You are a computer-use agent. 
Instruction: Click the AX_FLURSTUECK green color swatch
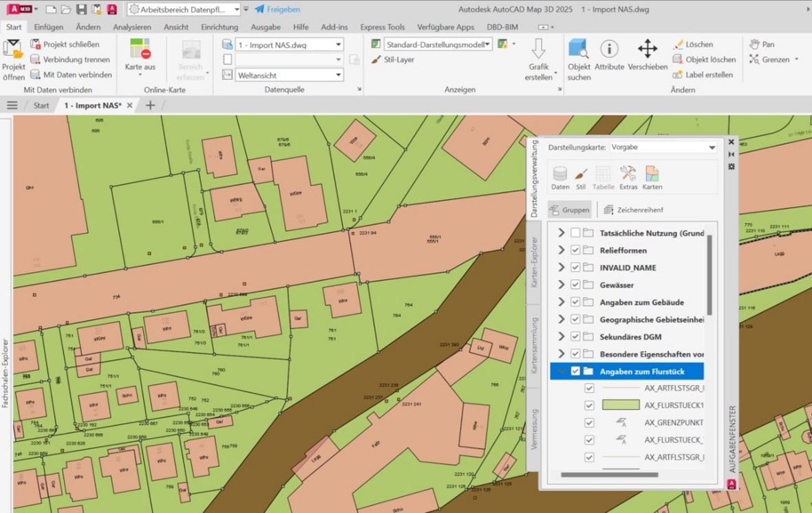(621, 405)
